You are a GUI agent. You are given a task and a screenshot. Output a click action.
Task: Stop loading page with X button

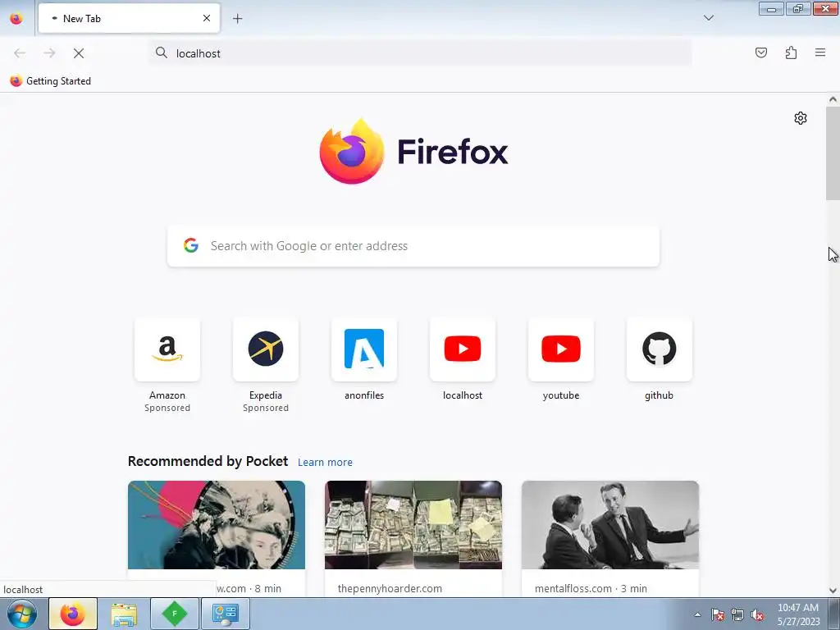point(79,53)
